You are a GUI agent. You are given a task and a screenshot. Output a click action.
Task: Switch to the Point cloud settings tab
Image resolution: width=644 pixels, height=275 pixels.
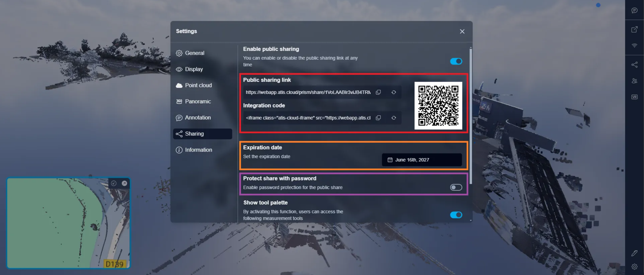tap(198, 85)
